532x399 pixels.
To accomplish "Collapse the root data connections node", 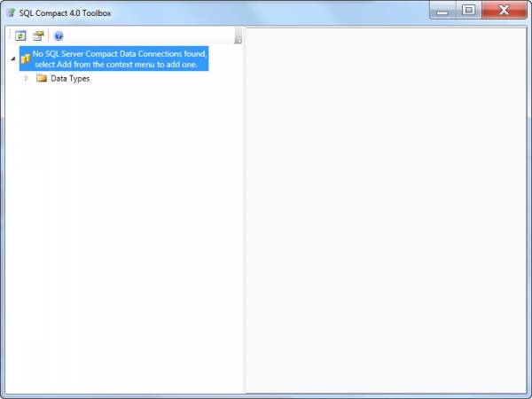I will pyautogui.click(x=13, y=59).
